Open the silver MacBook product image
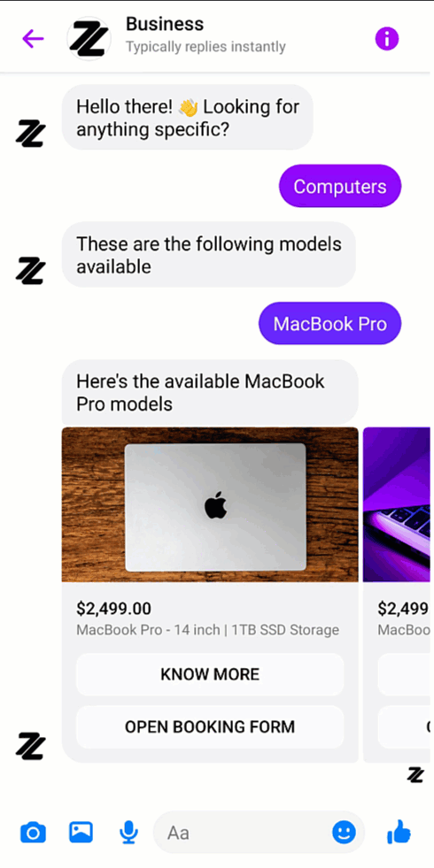Image resolution: width=434 pixels, height=868 pixels. point(210,504)
